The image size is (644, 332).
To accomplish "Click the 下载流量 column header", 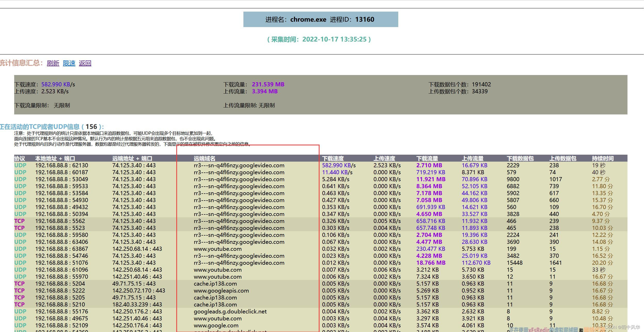I will [x=427, y=158].
